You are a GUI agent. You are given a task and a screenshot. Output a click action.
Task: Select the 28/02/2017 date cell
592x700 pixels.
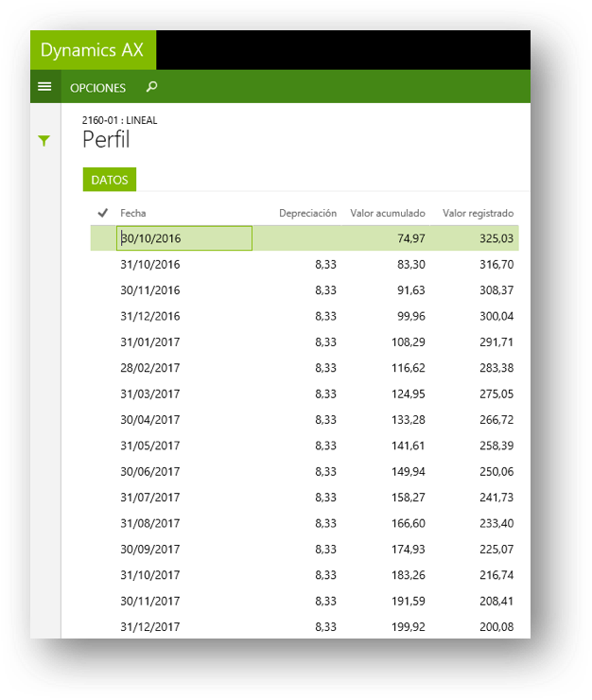[150, 368]
